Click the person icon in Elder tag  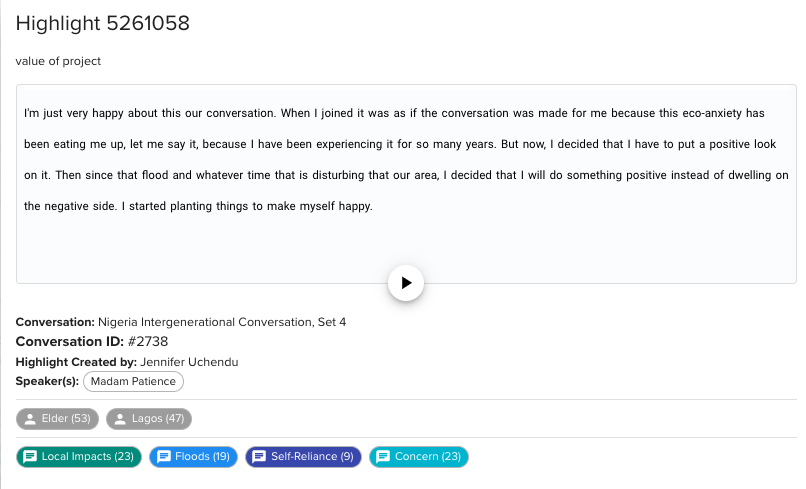click(30, 419)
